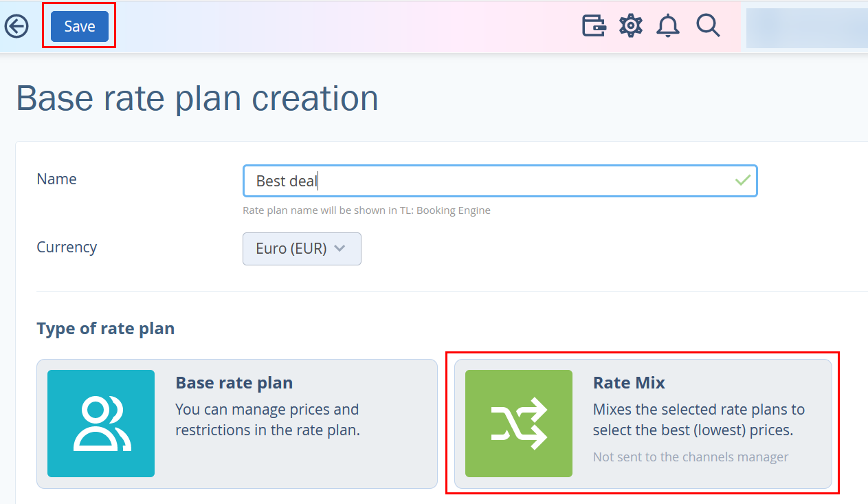Open the wallet billing icon
The width and height of the screenshot is (868, 504).
(594, 26)
